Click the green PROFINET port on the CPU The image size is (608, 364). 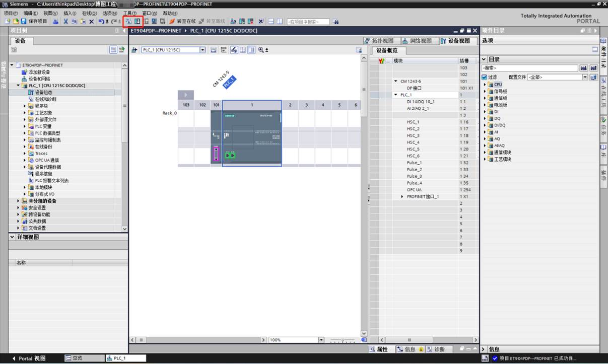[230, 156]
